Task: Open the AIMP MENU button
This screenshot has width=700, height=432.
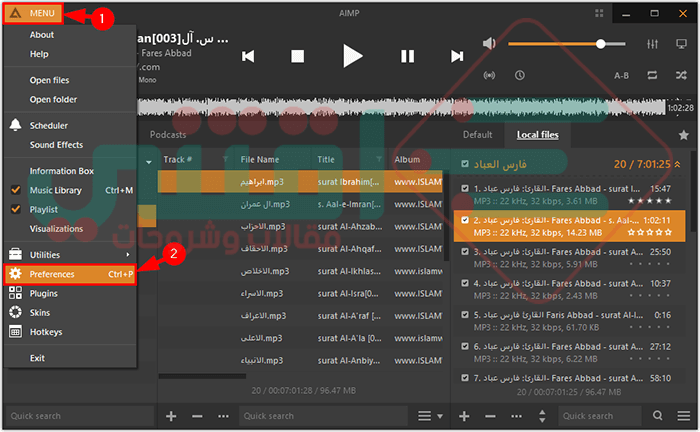Action: [x=33, y=13]
